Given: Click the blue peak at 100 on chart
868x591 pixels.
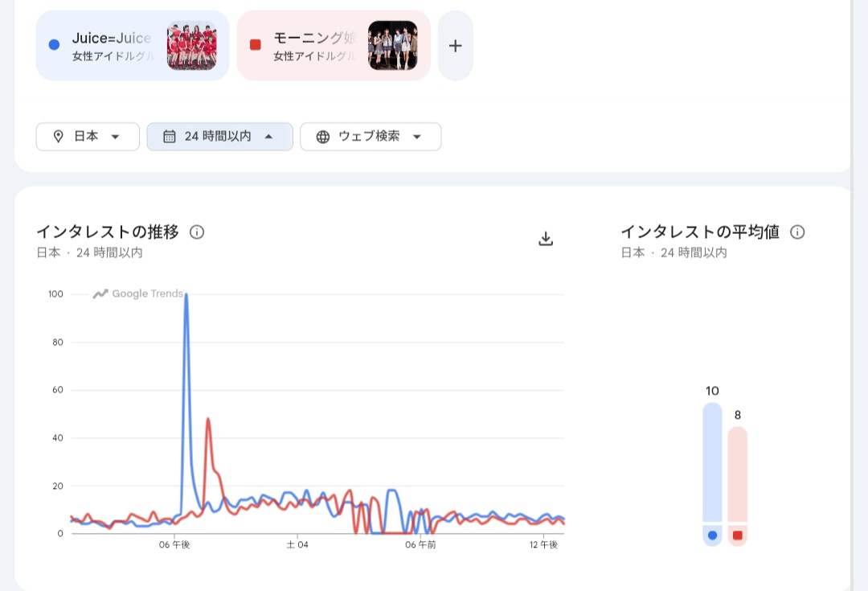Looking at the screenshot, I should tap(186, 295).
